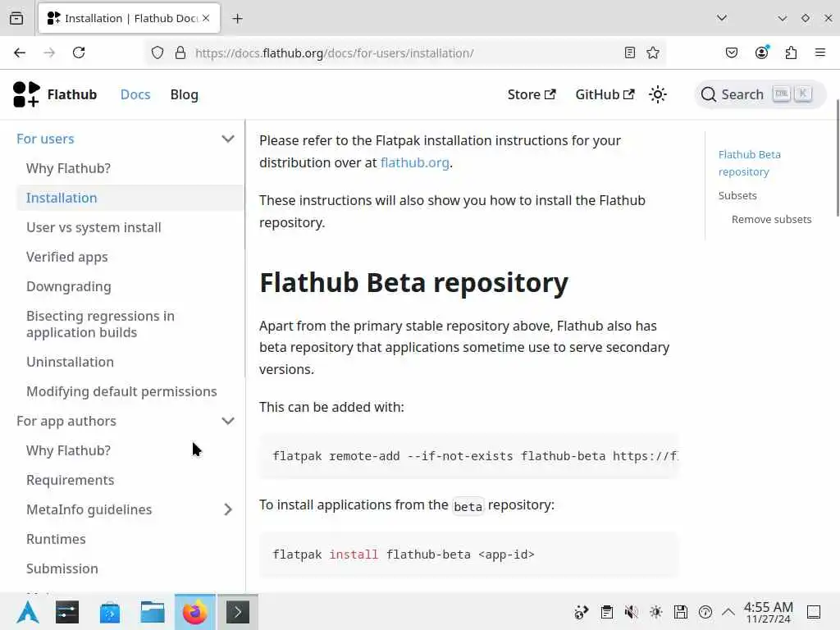Image resolution: width=840 pixels, height=630 pixels.
Task: Click the forward navigation arrow
Action: (x=49, y=52)
